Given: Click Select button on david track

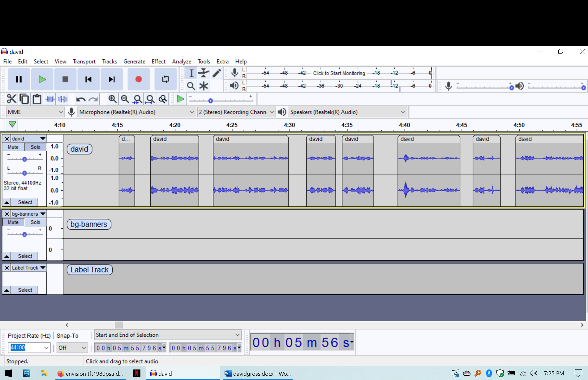Looking at the screenshot, I should coord(25,202).
